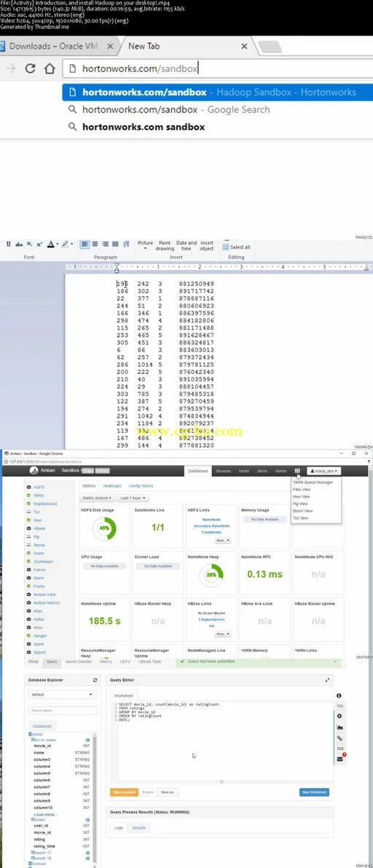
Task: Toggle strikethrough formatting in WordPad
Action: [19, 244]
